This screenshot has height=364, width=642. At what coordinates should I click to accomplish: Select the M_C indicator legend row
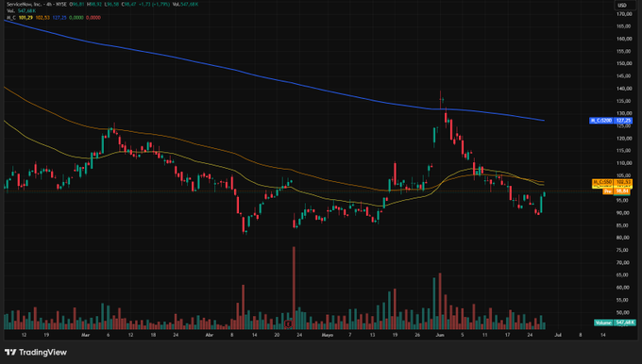click(53, 18)
